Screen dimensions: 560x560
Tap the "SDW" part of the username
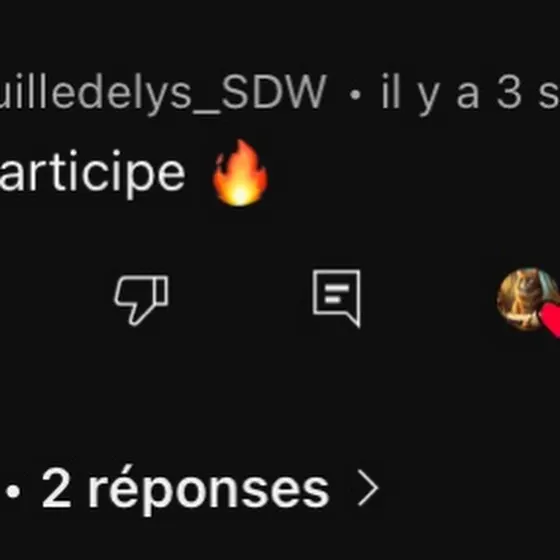tap(274, 91)
